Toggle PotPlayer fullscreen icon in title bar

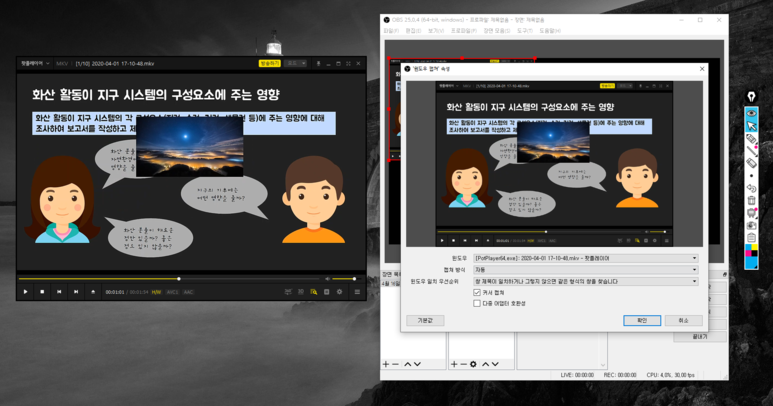[348, 64]
